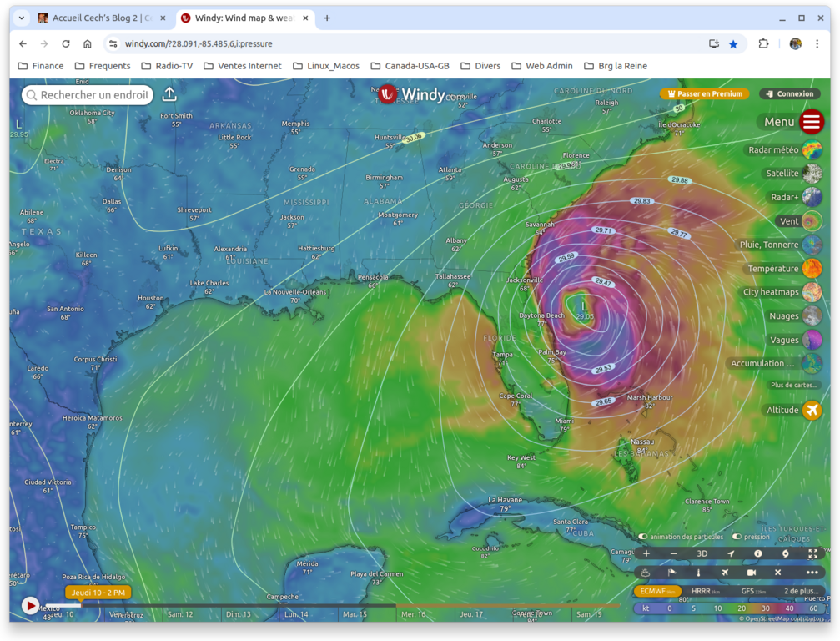The width and height of the screenshot is (840, 641).
Task: Click the Connexion login button
Action: (x=789, y=94)
